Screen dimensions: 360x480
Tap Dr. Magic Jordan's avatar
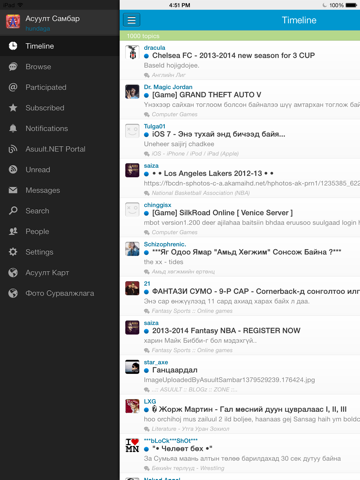tap(132, 92)
